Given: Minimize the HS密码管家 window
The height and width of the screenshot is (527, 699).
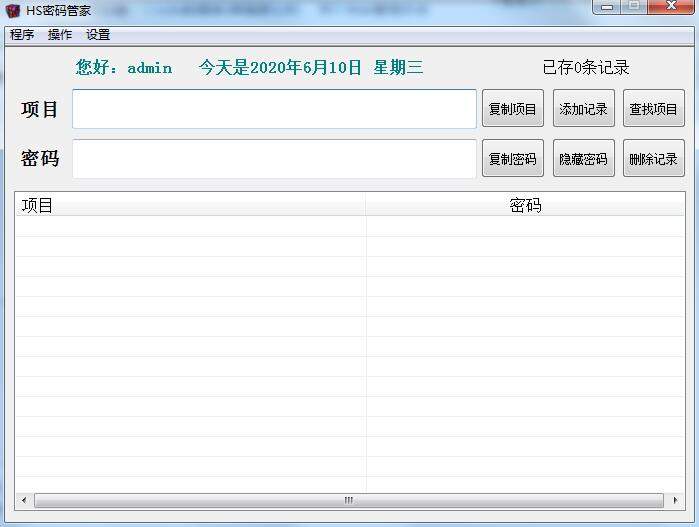Looking at the screenshot, I should pos(607,7).
